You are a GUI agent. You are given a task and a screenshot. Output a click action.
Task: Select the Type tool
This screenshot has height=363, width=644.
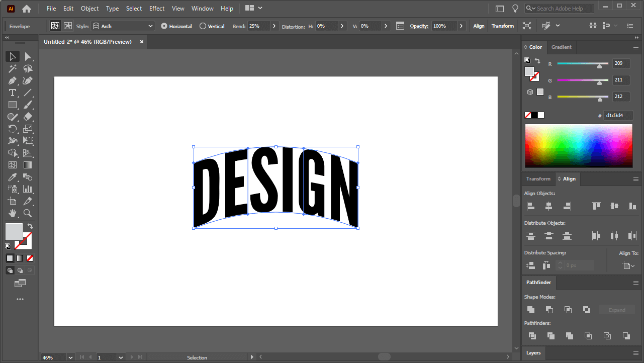click(x=13, y=93)
